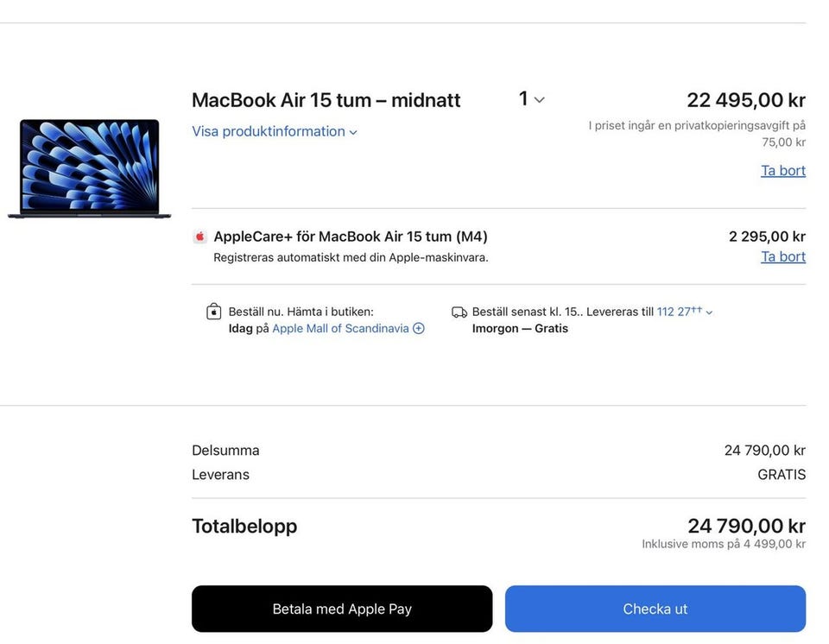This screenshot has height=644, width=829.
Task: Click the Totalbelopp label
Action: [244, 526]
